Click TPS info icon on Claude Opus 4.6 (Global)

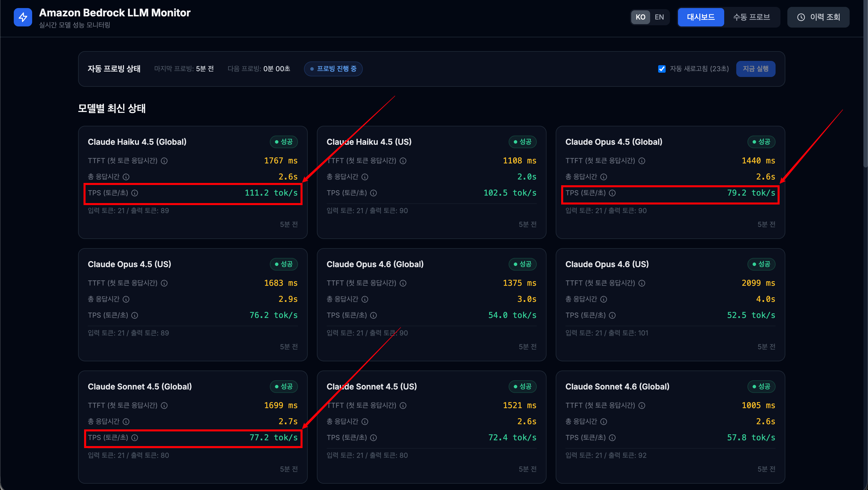click(x=373, y=315)
